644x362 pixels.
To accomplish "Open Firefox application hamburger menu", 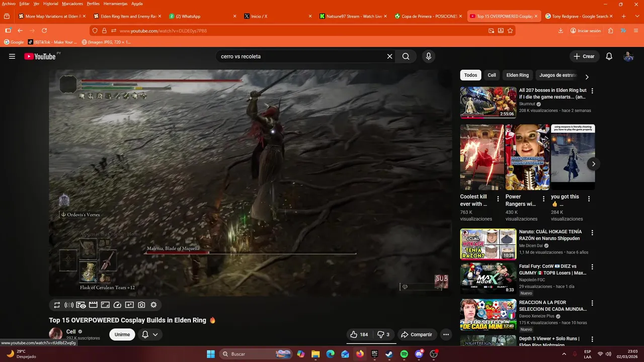I will [635, 31].
